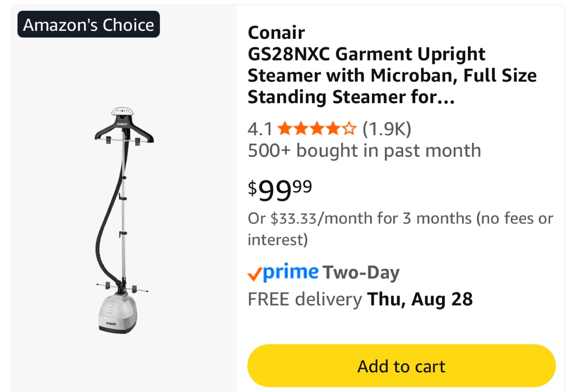The height and width of the screenshot is (392, 576).
Task: Click the 500+ bought in past month text
Action: (x=364, y=151)
